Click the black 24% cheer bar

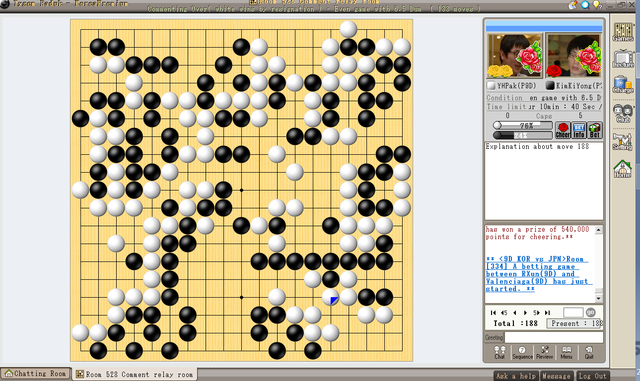[523, 135]
